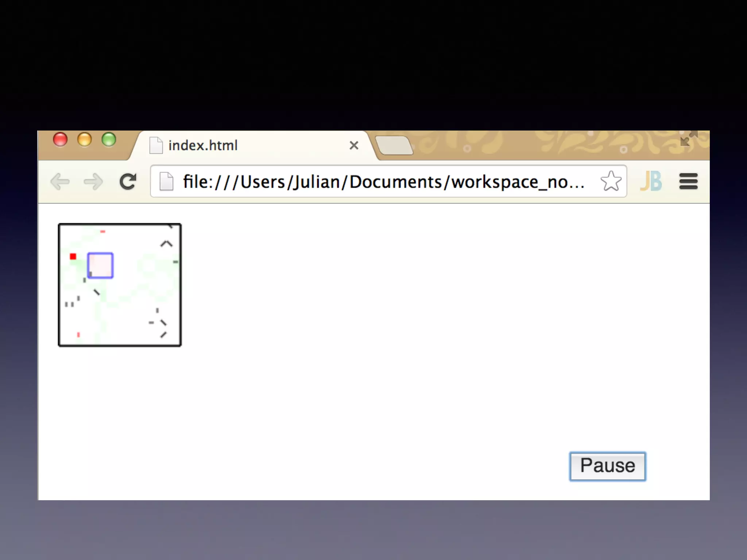Screen dimensions: 747x560
Task: Click the red close window button
Action: [60, 140]
